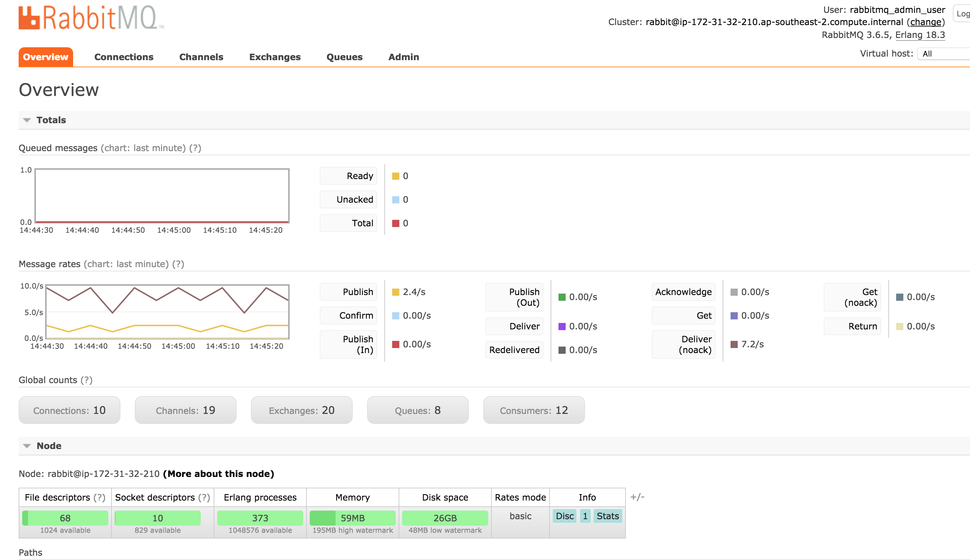The width and height of the screenshot is (970, 560).
Task: Click the Deliver (noack) brown swatch
Action: 734,344
